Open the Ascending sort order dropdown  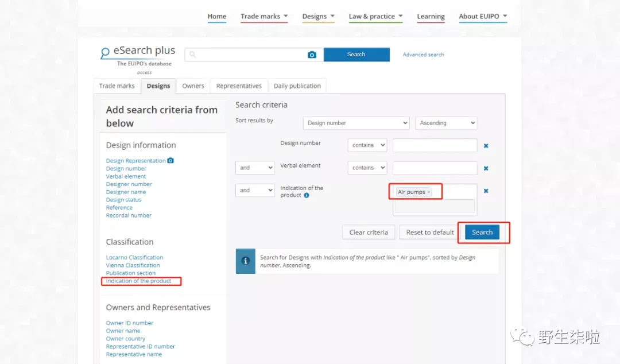(446, 123)
